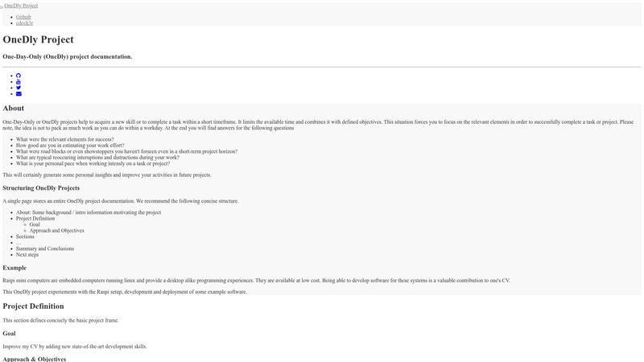Viewport: 644px width, 362px height.
Task: Open the blue email envelope icon
Action: click(x=19, y=93)
